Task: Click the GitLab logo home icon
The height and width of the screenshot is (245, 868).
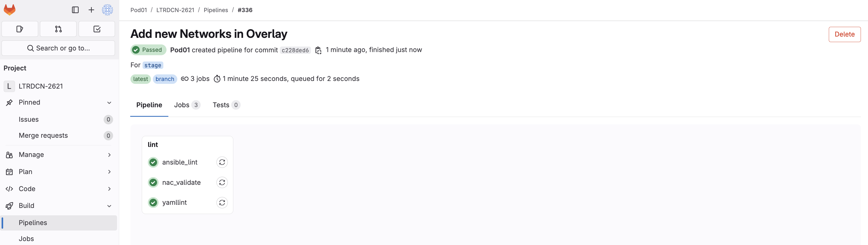Action: tap(9, 10)
